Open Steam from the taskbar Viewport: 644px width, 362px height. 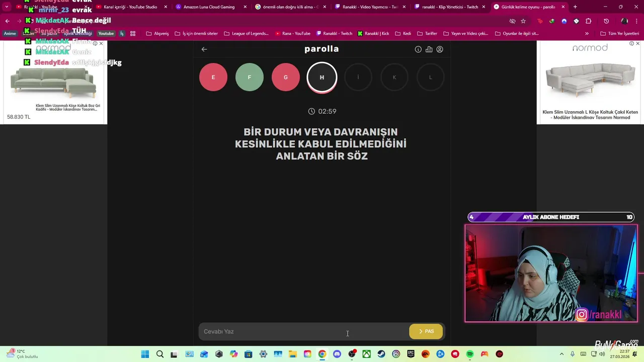point(381,354)
